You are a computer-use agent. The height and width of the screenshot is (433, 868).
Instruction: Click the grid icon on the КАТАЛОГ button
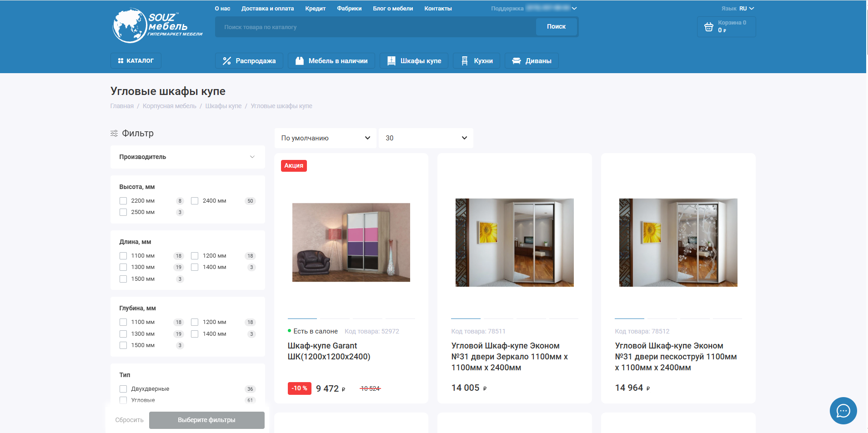[120, 60]
